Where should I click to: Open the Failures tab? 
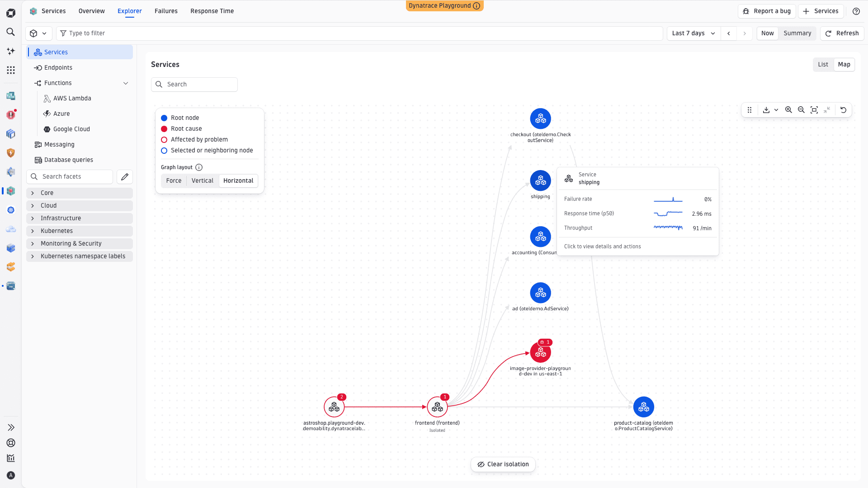(166, 11)
